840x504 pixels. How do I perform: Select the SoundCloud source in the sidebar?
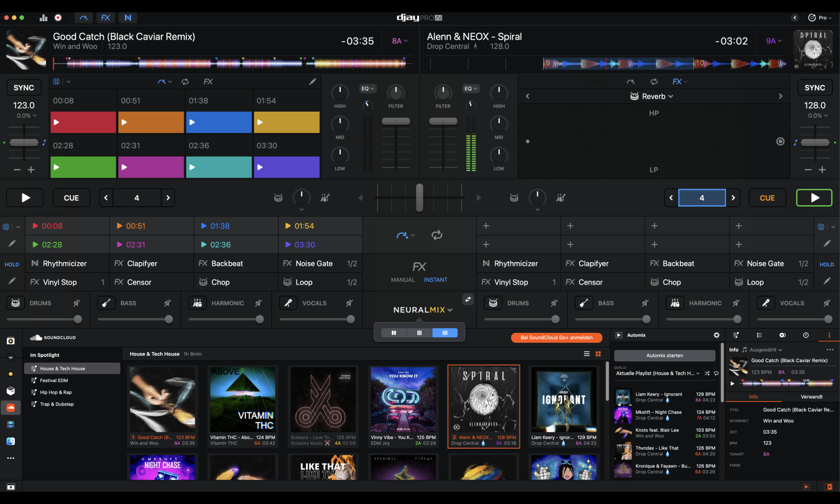coord(11,408)
